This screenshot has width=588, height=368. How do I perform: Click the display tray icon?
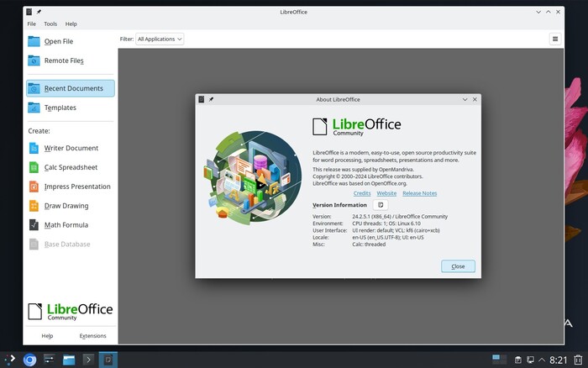(x=530, y=360)
